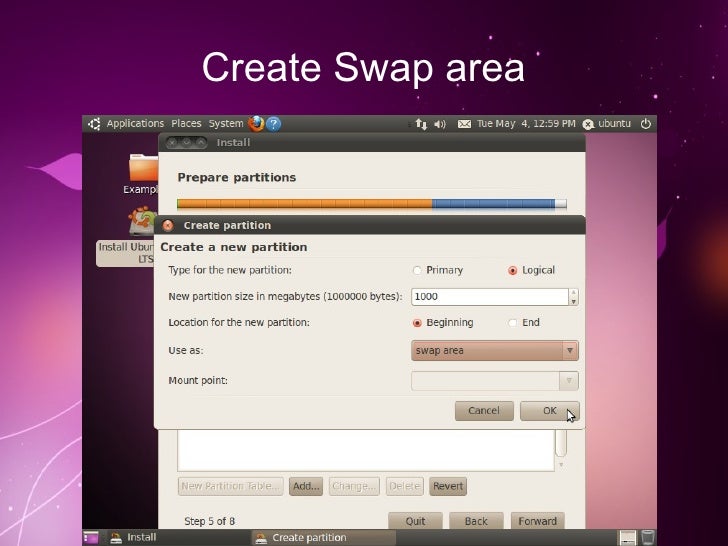Open the Trash icon in bottom panel
Image resolution: width=728 pixels, height=546 pixels.
click(x=648, y=537)
